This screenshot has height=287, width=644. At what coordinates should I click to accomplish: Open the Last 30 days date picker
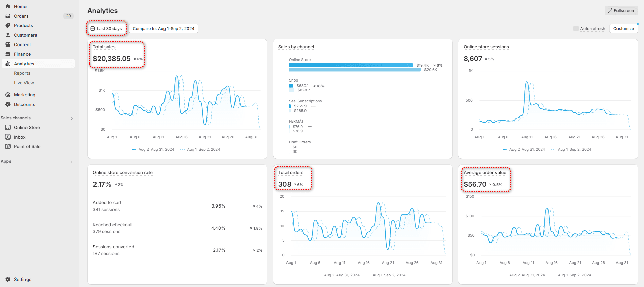(x=106, y=29)
